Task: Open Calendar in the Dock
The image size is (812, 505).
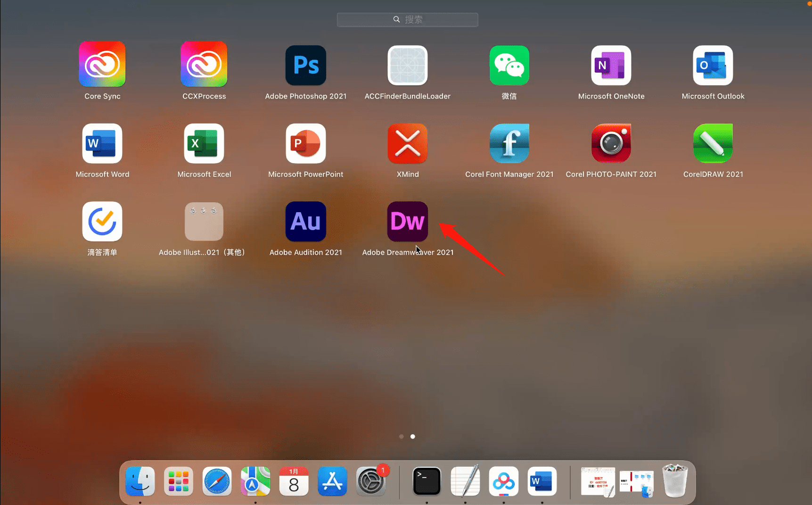Action: [294, 481]
